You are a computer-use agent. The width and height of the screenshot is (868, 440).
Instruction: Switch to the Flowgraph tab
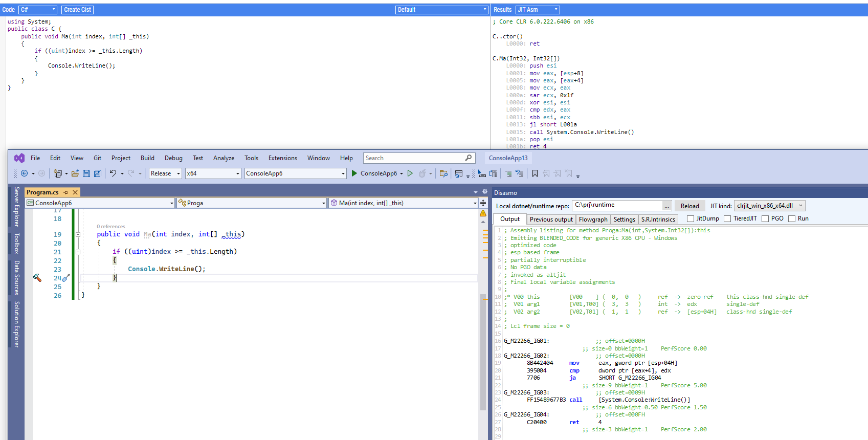coord(593,219)
